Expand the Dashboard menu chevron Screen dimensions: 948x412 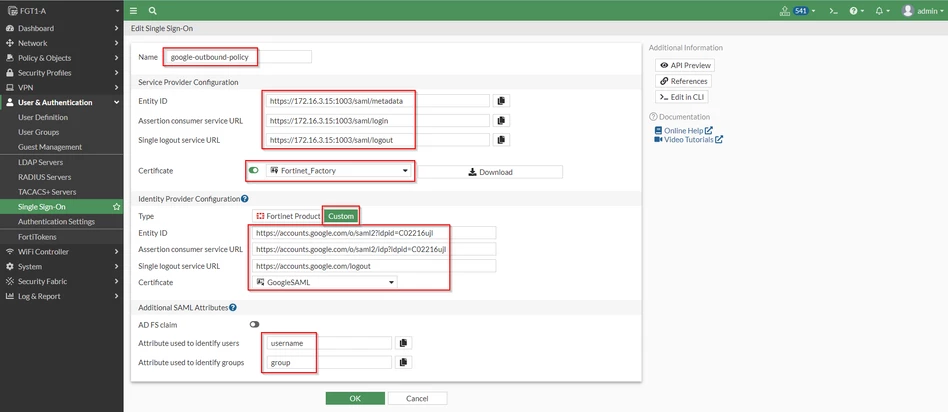tap(116, 28)
